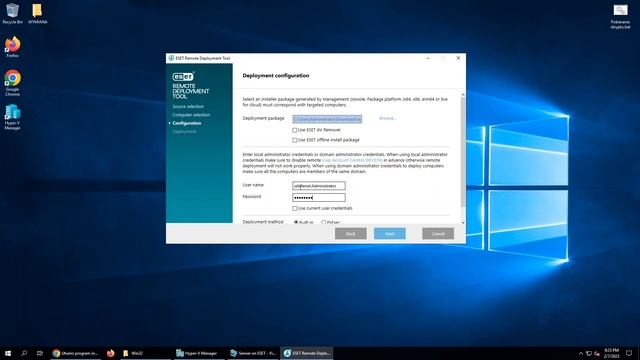
Task: Minimize the ESET Remote Deployment Tool window
Action: pyautogui.click(x=428, y=58)
